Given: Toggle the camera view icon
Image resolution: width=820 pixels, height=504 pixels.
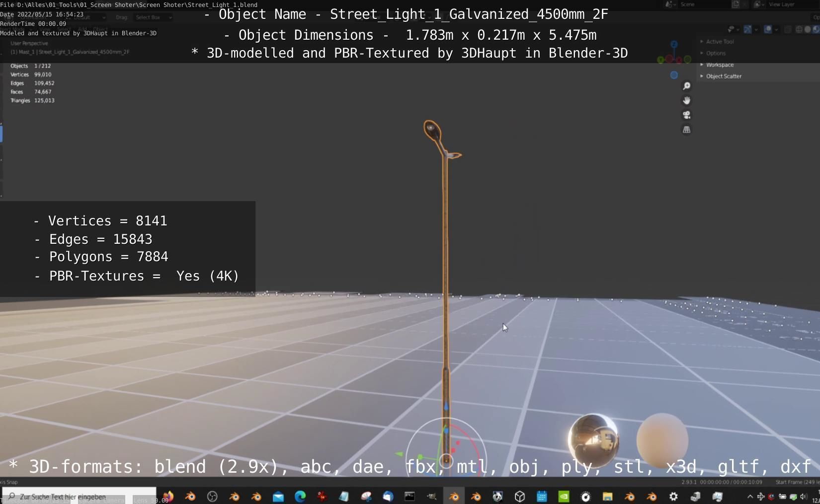Looking at the screenshot, I should coord(686,115).
